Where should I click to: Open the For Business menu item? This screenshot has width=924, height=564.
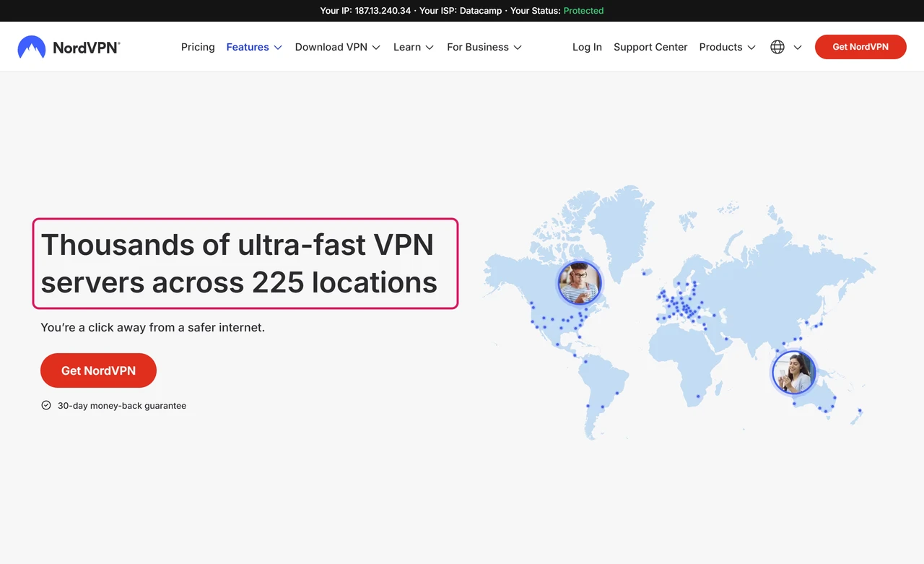click(478, 47)
